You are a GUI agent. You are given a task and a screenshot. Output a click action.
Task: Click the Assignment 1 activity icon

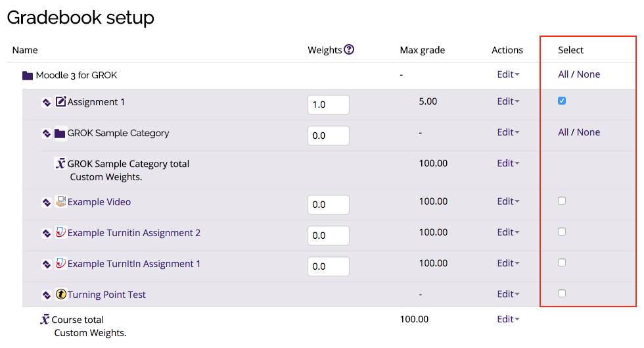pyautogui.click(x=60, y=101)
